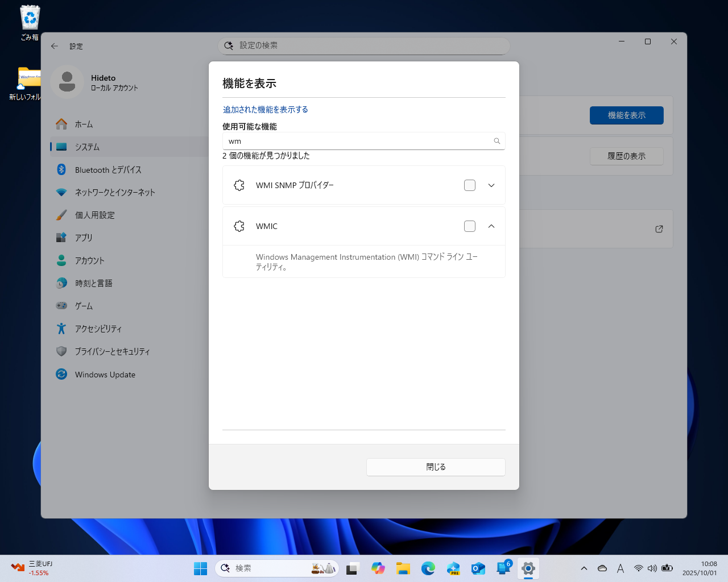
Task: Open アプリ settings in the sidebar
Action: [129, 238]
